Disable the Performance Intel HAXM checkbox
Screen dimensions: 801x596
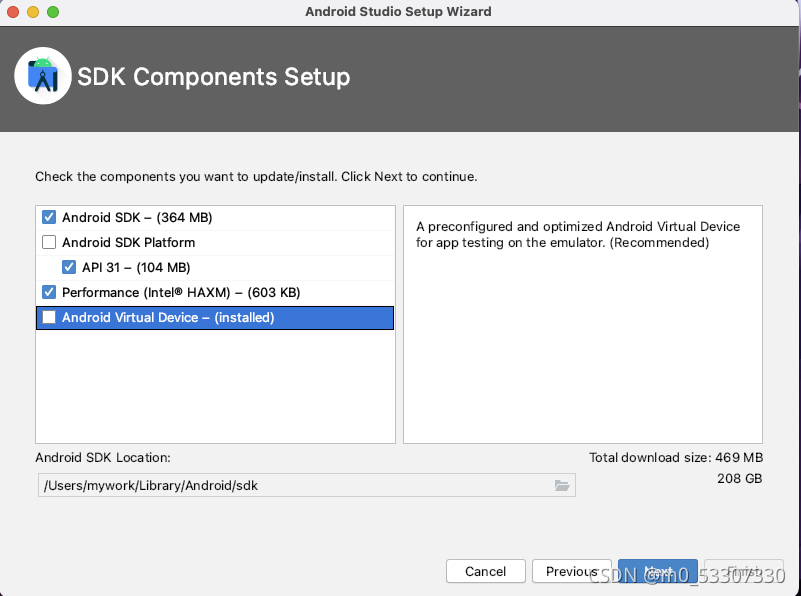point(49,292)
